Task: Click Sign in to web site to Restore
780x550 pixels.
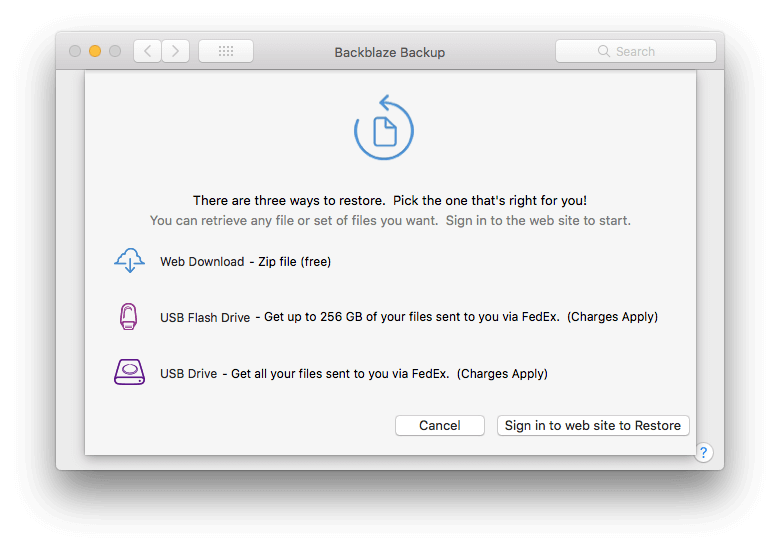Action: click(593, 426)
